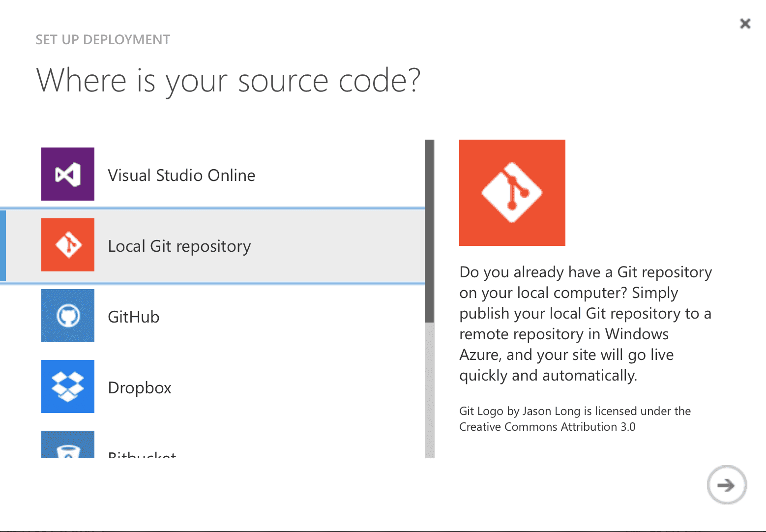The width and height of the screenshot is (766, 532).
Task: Click the Visual Studio Online purple icon
Action: (68, 174)
